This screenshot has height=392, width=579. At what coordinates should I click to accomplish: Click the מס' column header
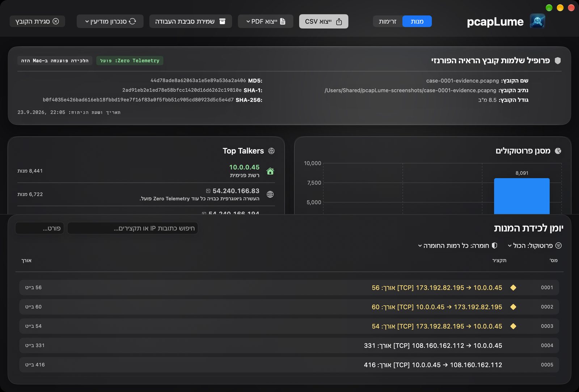(x=554, y=260)
